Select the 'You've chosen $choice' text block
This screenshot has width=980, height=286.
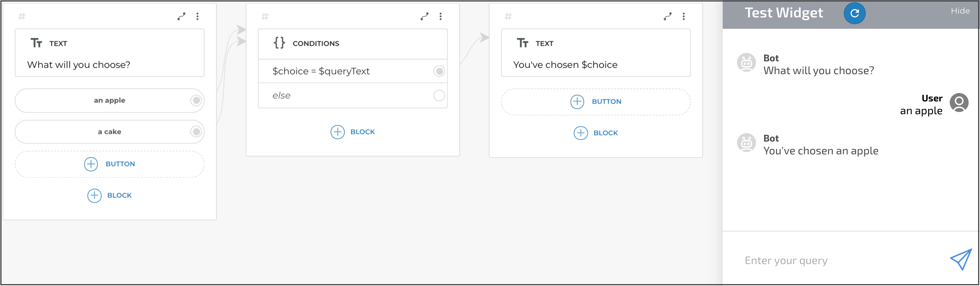click(596, 65)
